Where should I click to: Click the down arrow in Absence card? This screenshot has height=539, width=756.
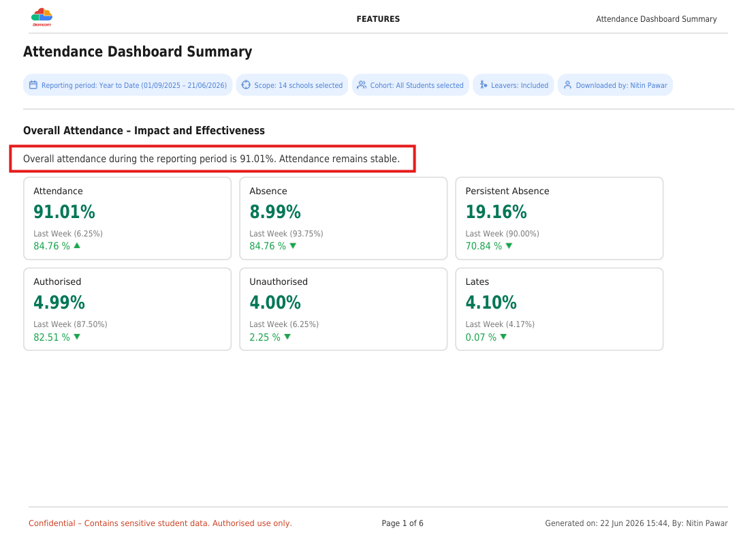click(x=293, y=246)
